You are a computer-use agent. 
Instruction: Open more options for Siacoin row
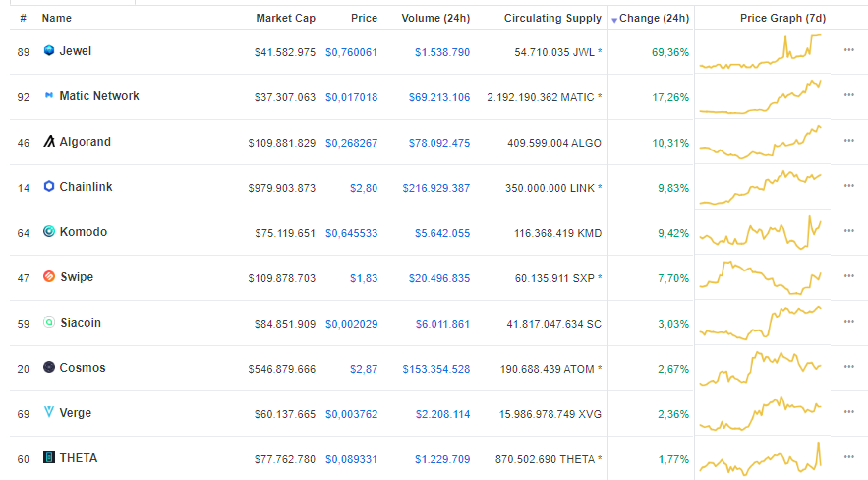tap(848, 322)
